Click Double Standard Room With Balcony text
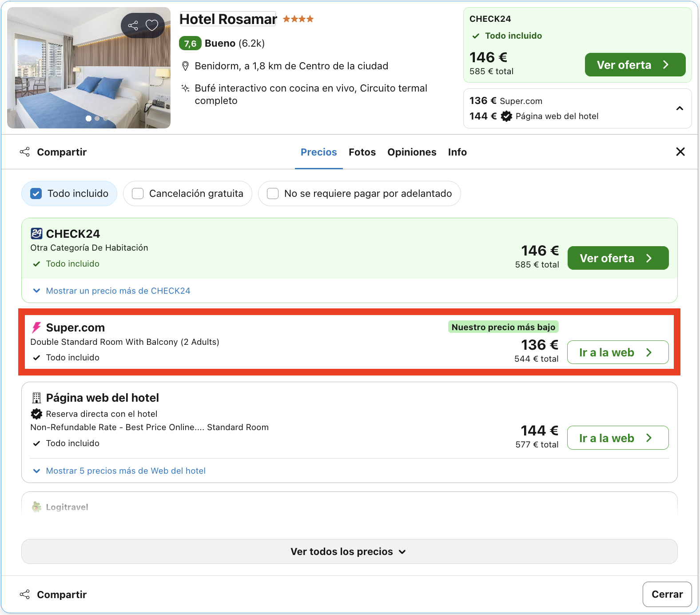This screenshot has width=700, height=615. 125,342
